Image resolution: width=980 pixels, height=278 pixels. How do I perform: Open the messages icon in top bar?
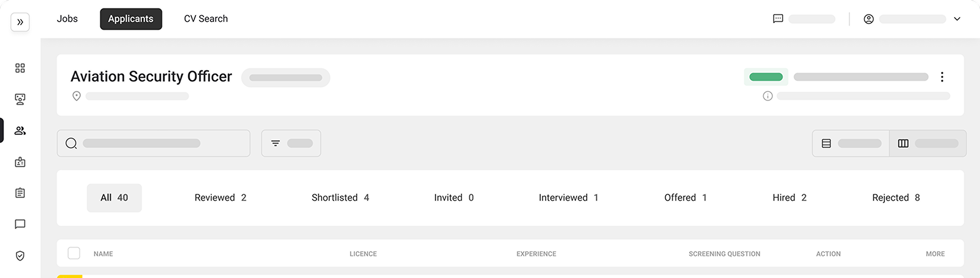coord(778,19)
